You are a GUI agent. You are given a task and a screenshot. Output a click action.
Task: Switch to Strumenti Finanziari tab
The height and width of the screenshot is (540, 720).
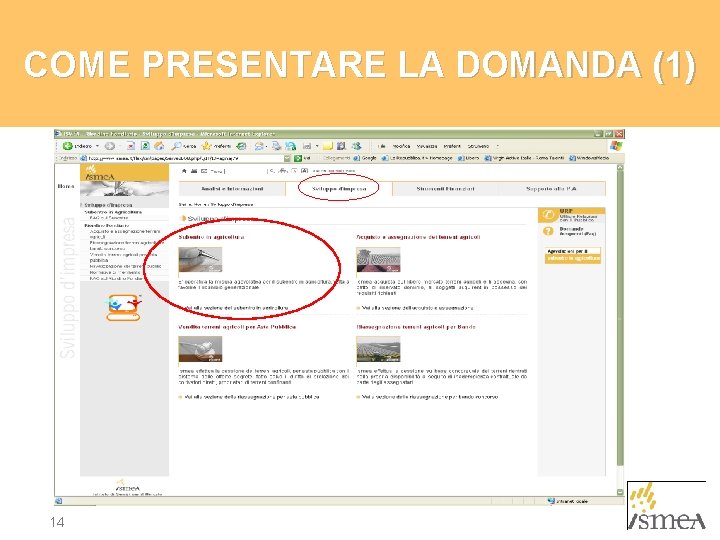point(445,189)
